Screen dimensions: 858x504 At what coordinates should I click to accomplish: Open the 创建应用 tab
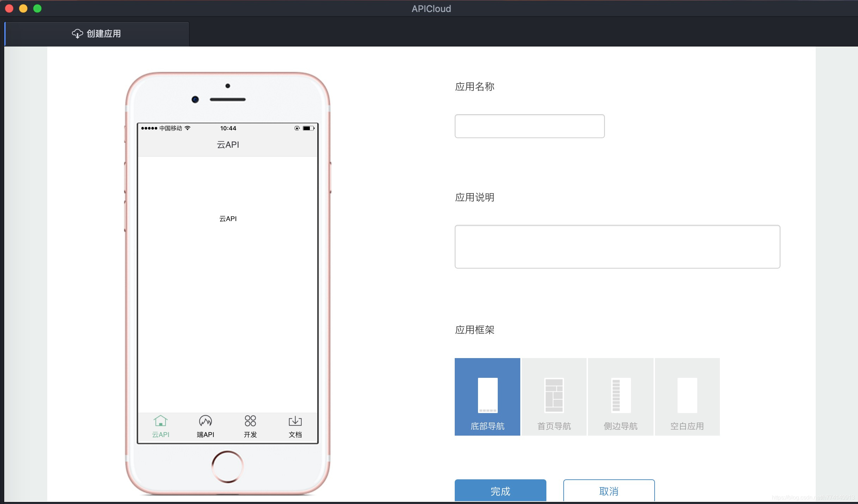pyautogui.click(x=97, y=34)
